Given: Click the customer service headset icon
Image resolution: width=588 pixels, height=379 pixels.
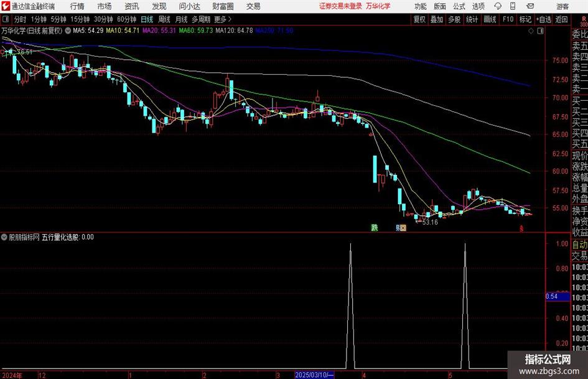Looking at the screenshot, I should pos(498,6).
